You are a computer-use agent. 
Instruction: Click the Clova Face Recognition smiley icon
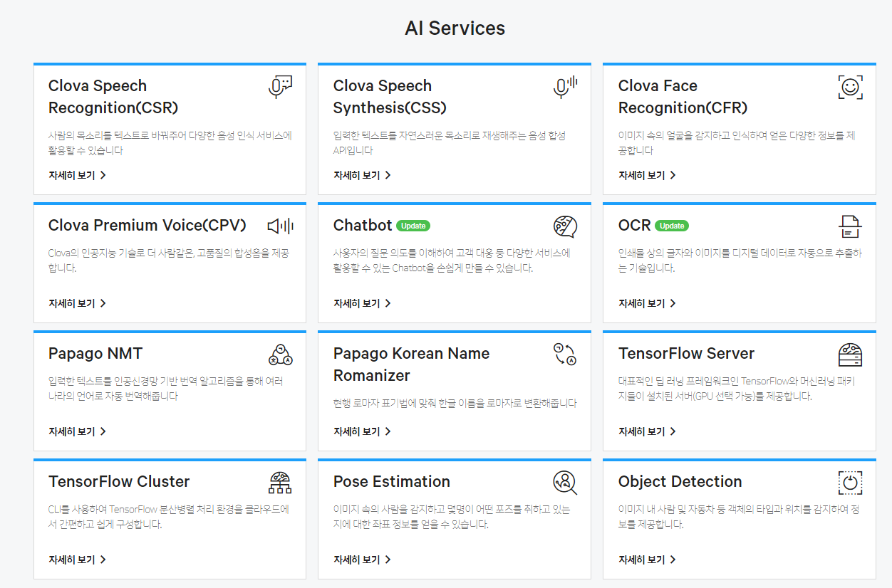point(850,87)
